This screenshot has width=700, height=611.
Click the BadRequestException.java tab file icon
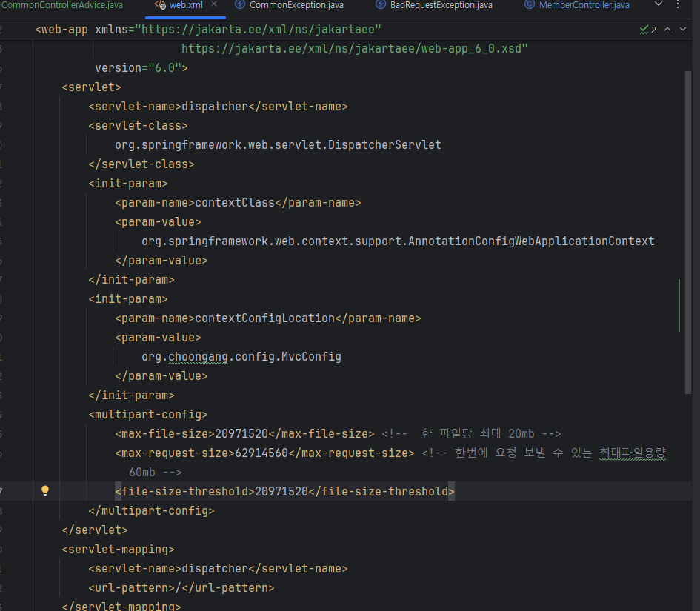click(x=380, y=5)
